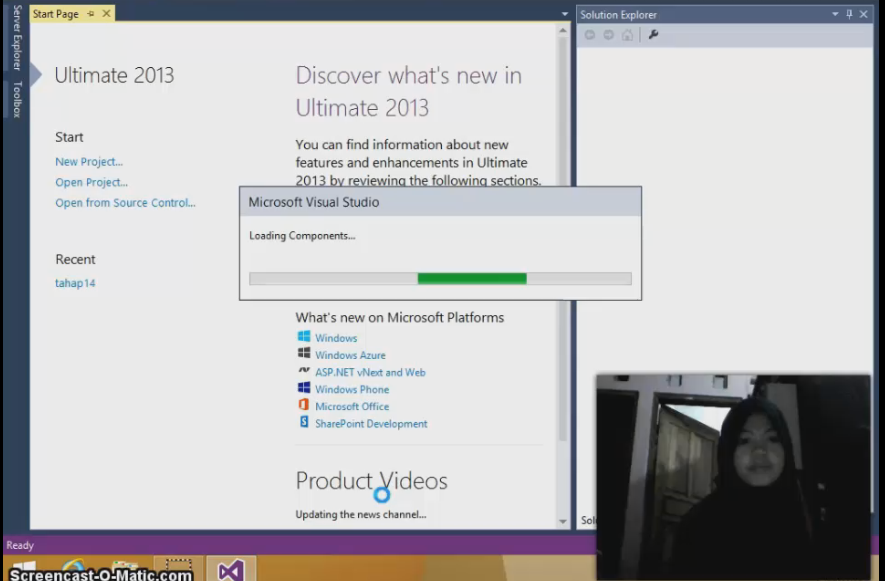Image resolution: width=885 pixels, height=581 pixels.
Task: Click Solution Explorer Forward button
Action: (x=608, y=35)
